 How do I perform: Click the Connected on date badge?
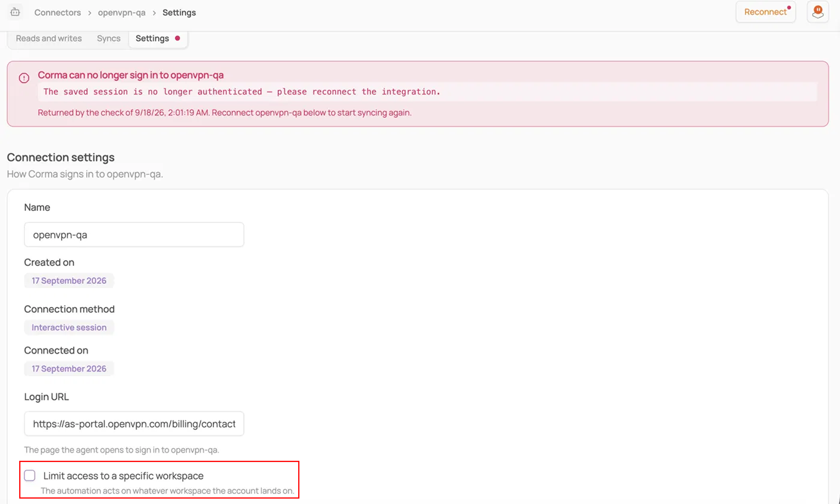coord(69,368)
